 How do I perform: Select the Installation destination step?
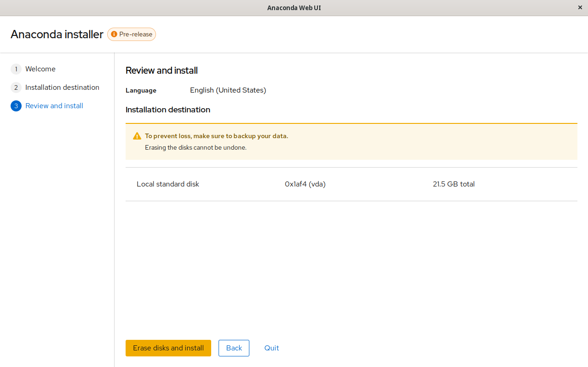click(x=62, y=87)
